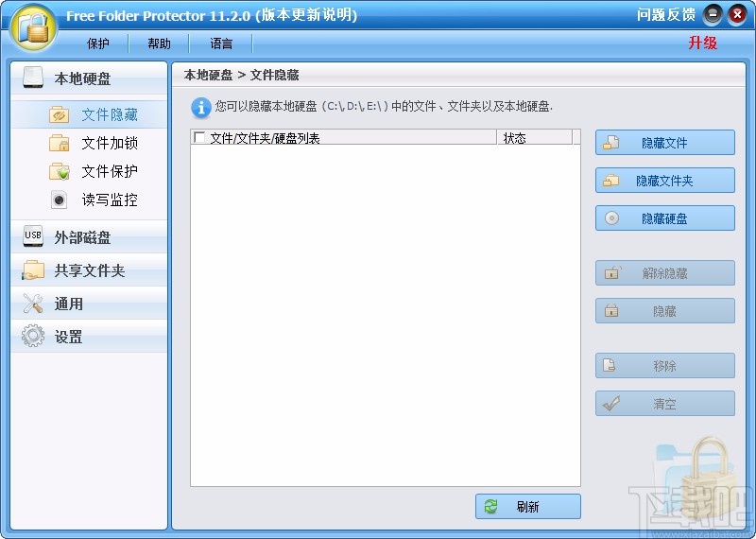
Task: Open 版本更新说明 in title bar
Action: (306, 15)
